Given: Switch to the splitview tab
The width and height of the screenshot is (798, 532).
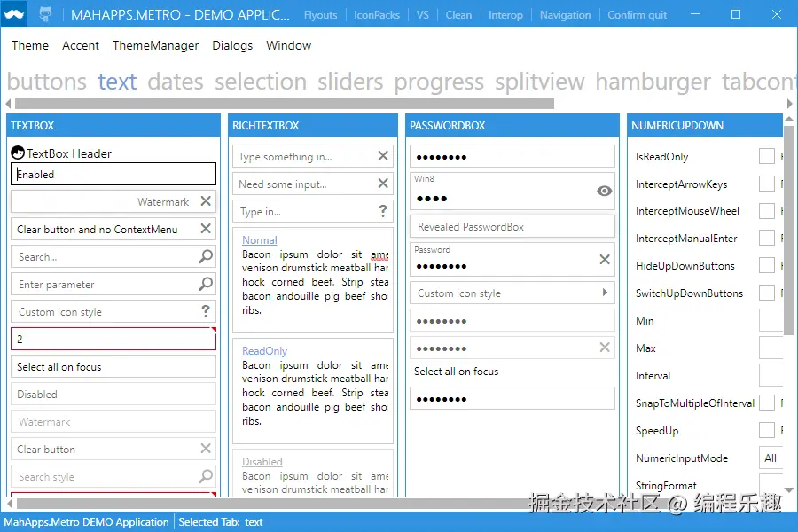Looking at the screenshot, I should (x=539, y=82).
